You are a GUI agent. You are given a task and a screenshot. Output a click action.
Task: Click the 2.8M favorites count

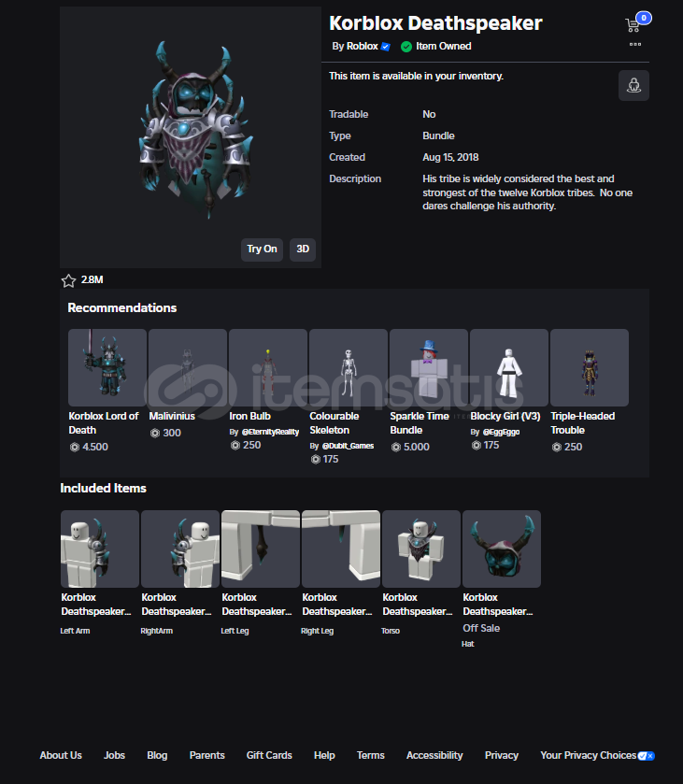[92, 280]
